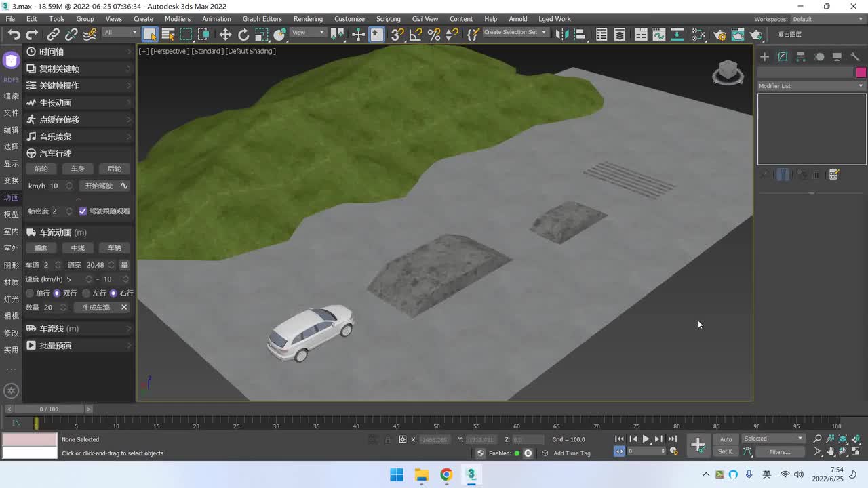Image resolution: width=868 pixels, height=488 pixels.
Task: Choose the 左行 radio option
Action: [86, 293]
